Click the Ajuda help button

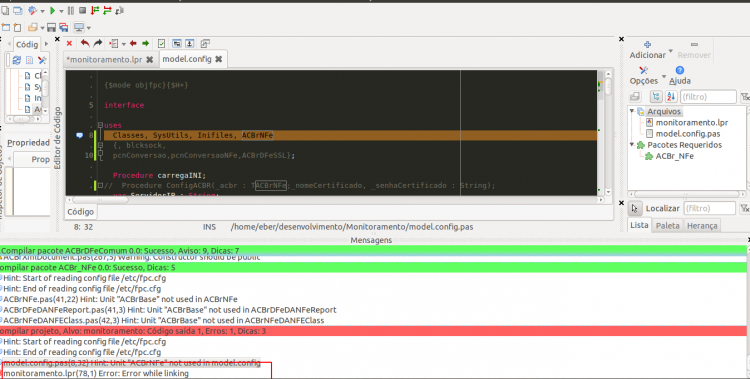click(x=680, y=76)
